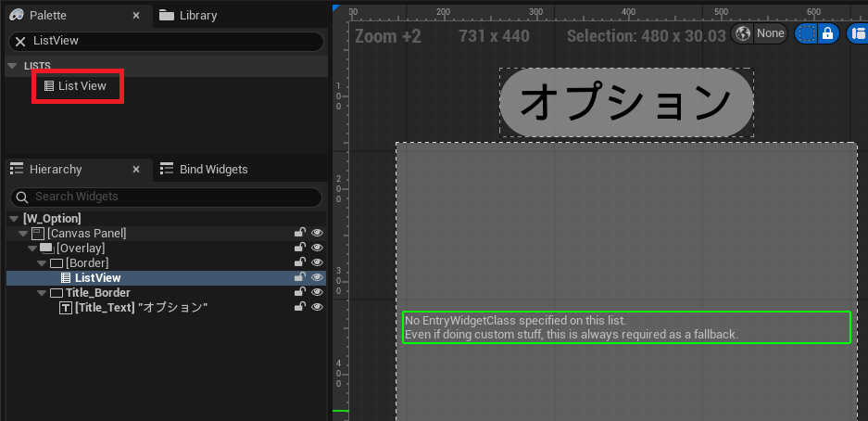The image size is (868, 421).
Task: Toggle the dashed outlines button in designer
Action: pyautogui.click(x=806, y=33)
